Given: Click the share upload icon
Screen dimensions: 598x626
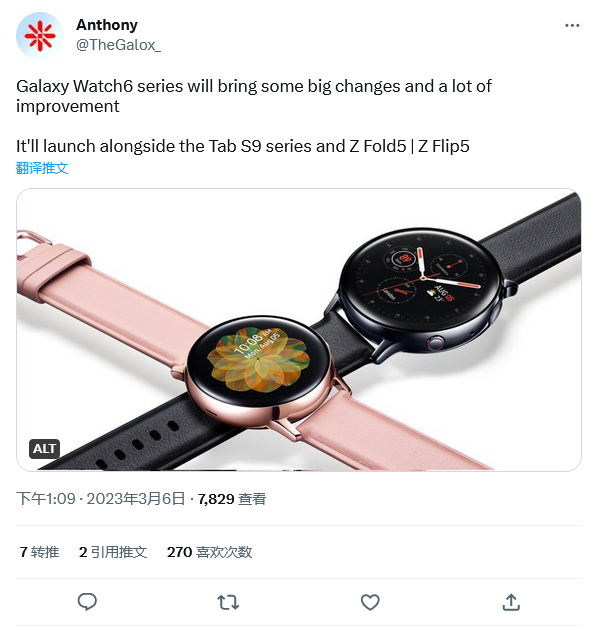Looking at the screenshot, I should click(511, 602).
